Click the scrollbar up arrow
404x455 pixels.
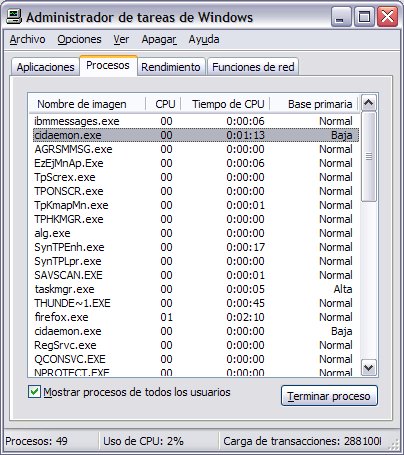pos(369,103)
